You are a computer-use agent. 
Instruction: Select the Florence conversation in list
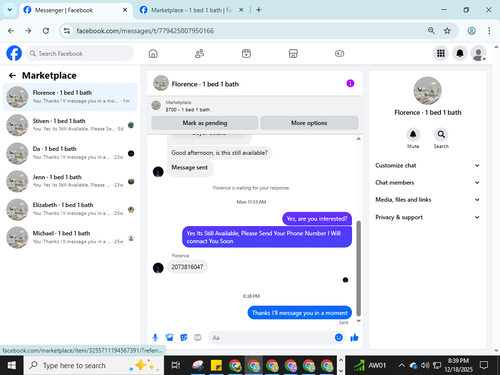coord(70,97)
